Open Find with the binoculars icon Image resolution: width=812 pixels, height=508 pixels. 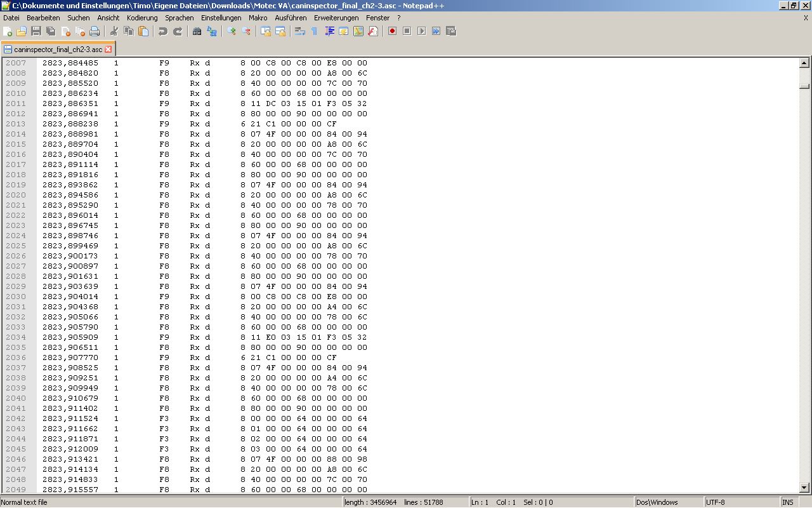tap(197, 31)
